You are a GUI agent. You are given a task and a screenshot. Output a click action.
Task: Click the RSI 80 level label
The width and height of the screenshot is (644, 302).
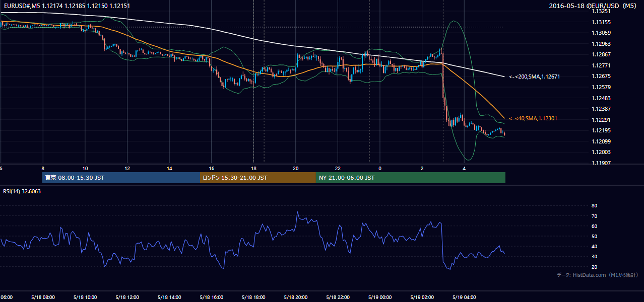tap(594, 206)
